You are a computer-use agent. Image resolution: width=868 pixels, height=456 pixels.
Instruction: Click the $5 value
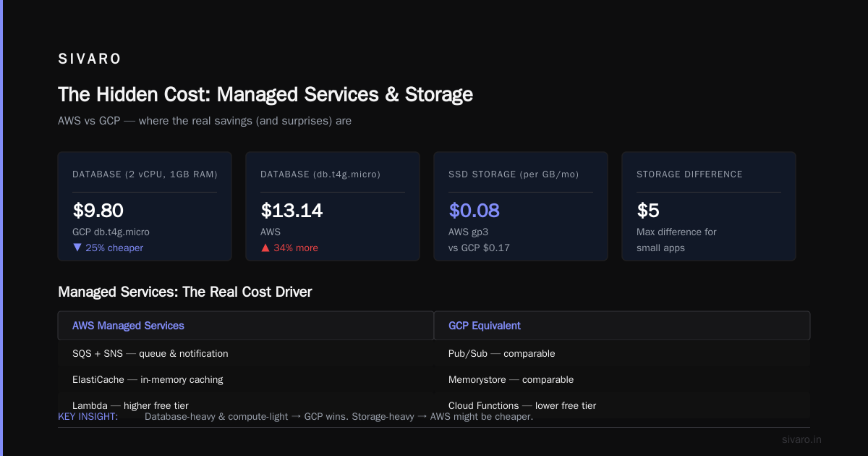click(648, 211)
